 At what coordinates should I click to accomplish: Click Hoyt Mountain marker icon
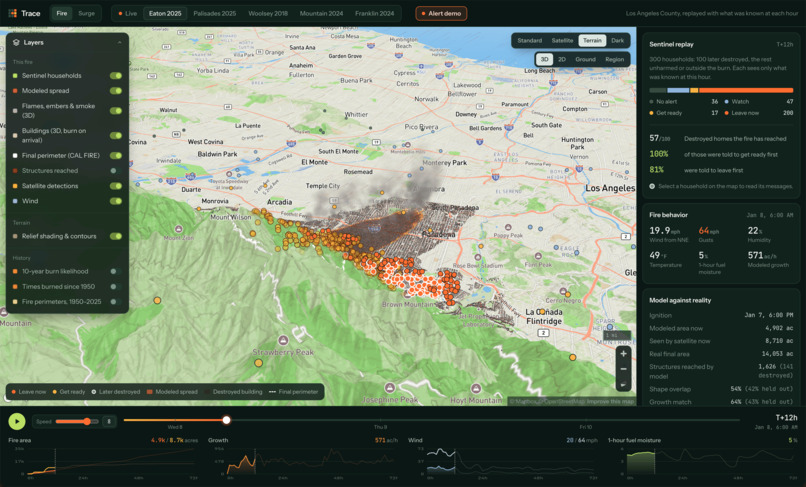[476, 388]
